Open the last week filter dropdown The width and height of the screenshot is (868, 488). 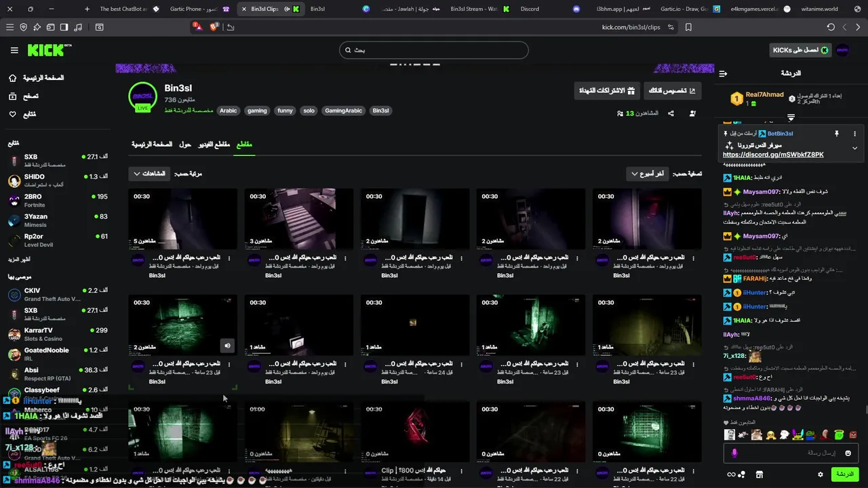[648, 174]
